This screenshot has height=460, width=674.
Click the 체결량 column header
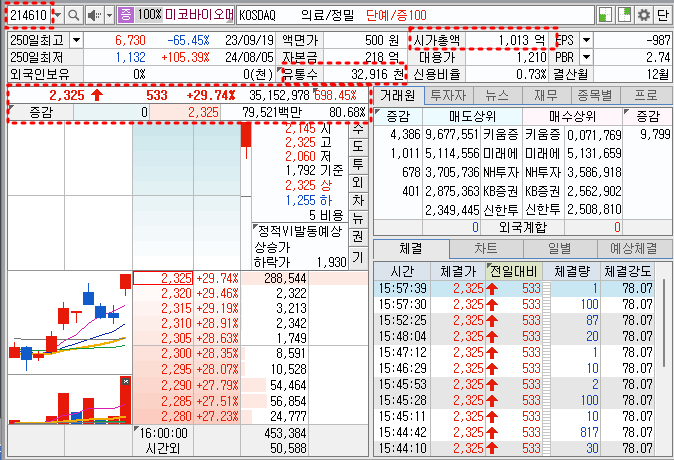click(x=572, y=271)
